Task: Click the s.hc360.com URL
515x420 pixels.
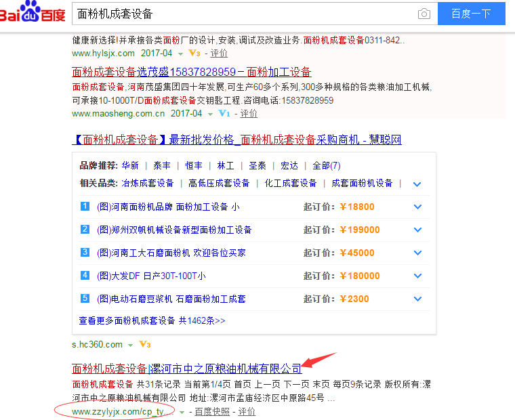Action: 97,345
